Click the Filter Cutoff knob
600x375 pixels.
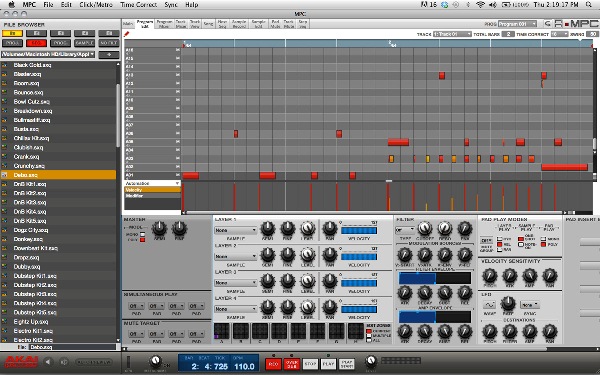tap(424, 228)
